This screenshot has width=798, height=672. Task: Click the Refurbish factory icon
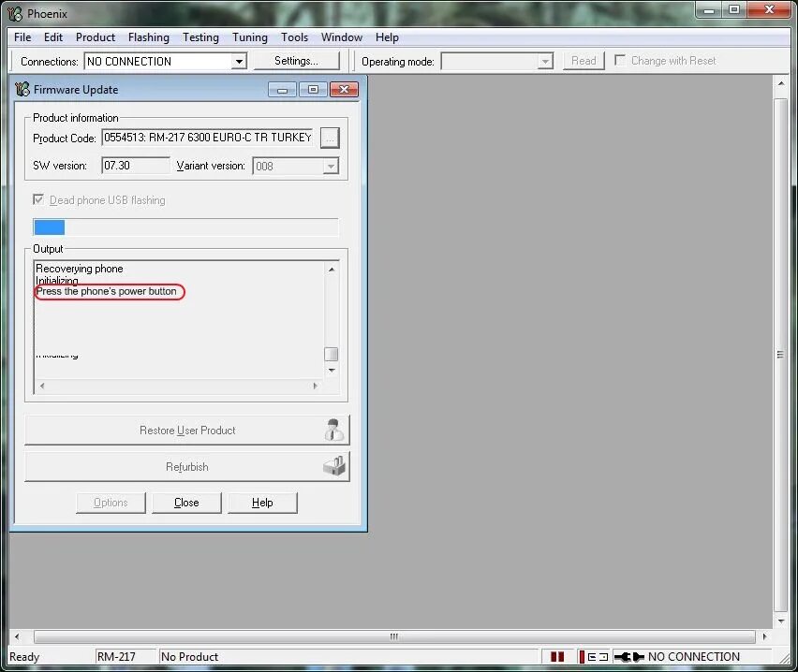tap(334, 466)
